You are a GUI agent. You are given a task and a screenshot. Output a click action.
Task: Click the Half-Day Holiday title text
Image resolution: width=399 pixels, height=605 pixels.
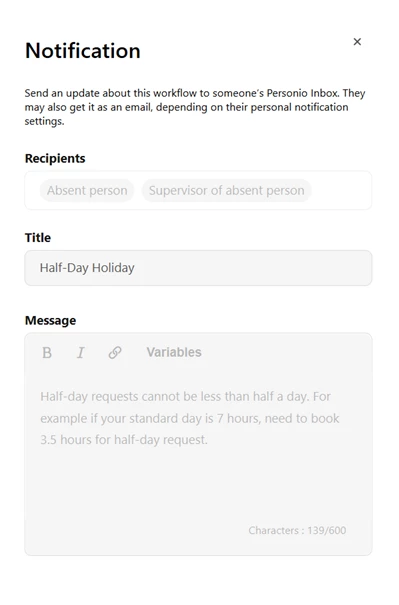(x=87, y=268)
